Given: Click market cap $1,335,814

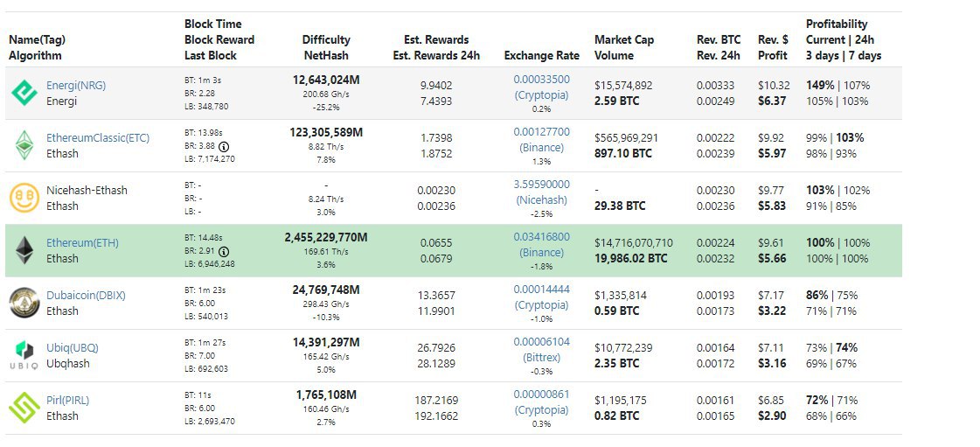Looking at the screenshot, I should tap(621, 296).
